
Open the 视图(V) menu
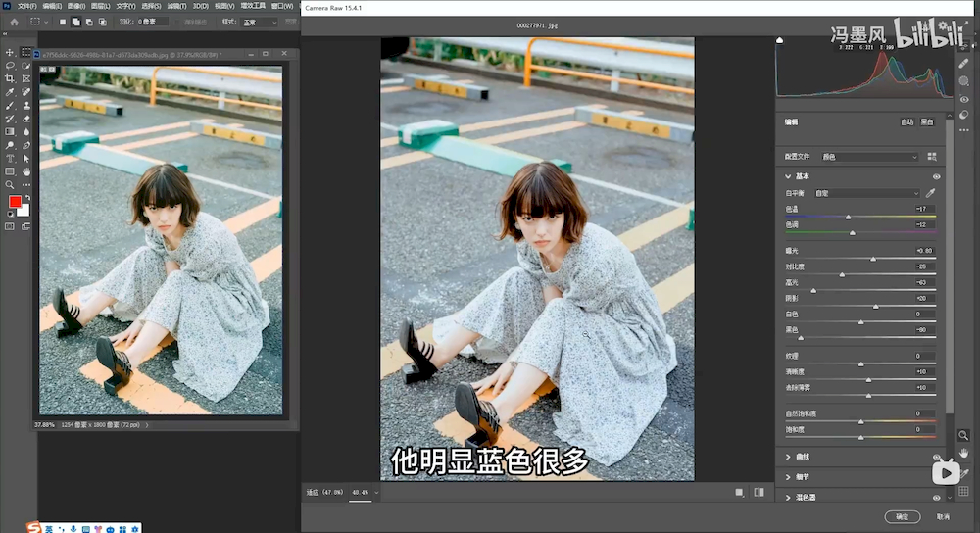[224, 6]
